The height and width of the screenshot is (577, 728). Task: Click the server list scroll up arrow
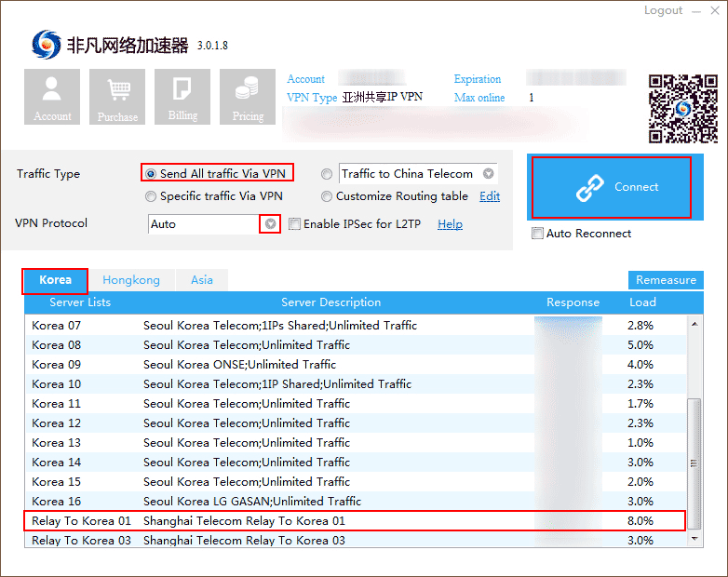(x=694, y=324)
